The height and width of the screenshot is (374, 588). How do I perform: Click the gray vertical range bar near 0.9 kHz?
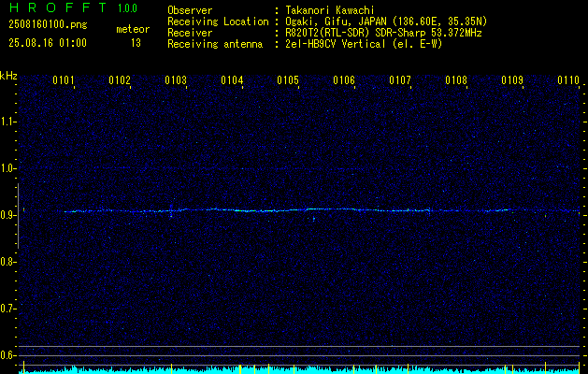pyautogui.click(x=18, y=216)
